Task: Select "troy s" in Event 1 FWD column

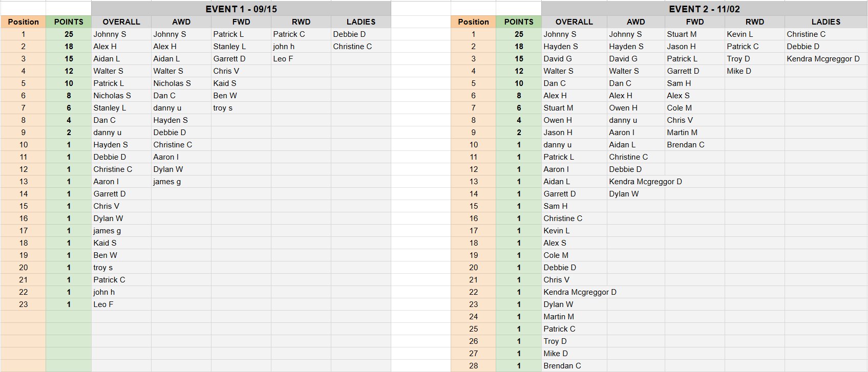Action: click(x=223, y=108)
